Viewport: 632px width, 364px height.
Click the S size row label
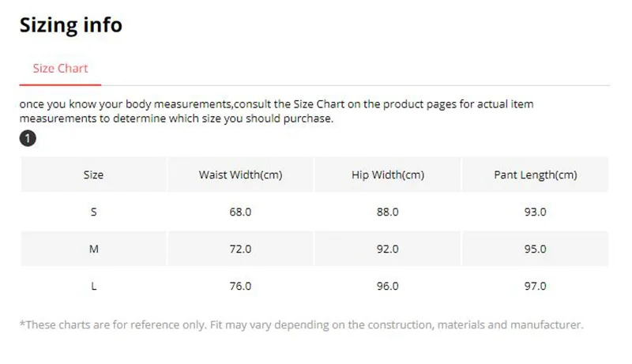[93, 212]
